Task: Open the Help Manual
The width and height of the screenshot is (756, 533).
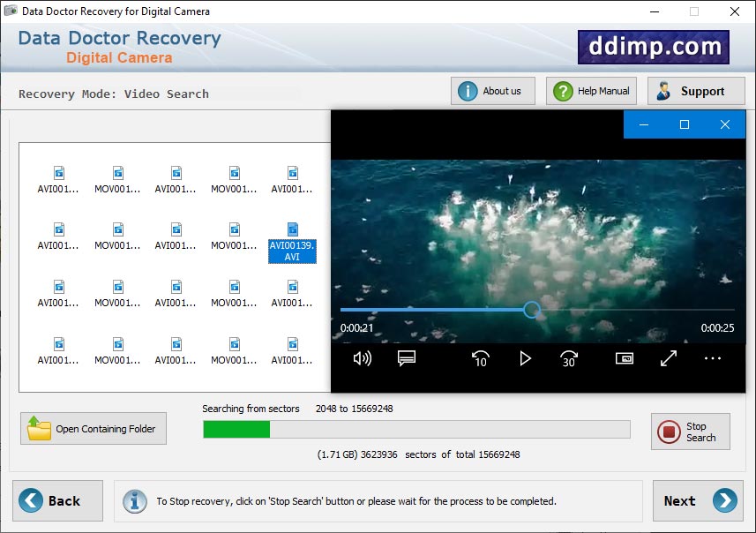Action: [x=591, y=91]
